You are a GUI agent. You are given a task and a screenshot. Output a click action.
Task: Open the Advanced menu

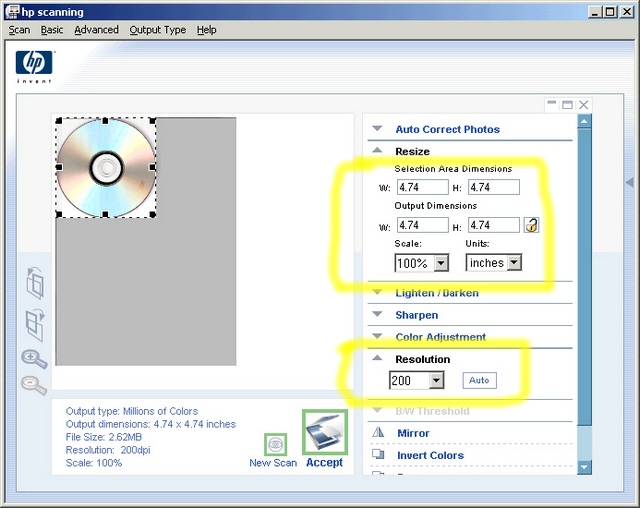[x=96, y=30]
